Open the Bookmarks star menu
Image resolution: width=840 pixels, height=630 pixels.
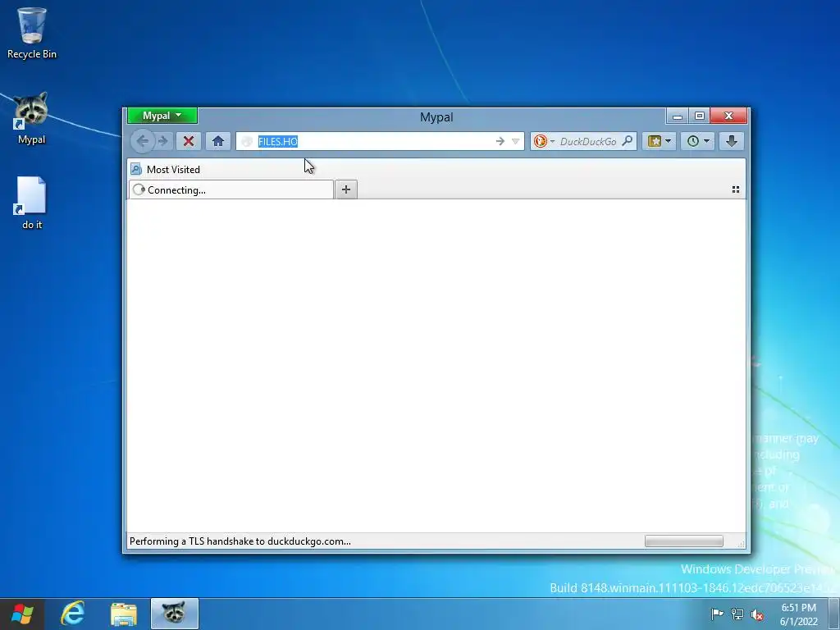coord(659,141)
